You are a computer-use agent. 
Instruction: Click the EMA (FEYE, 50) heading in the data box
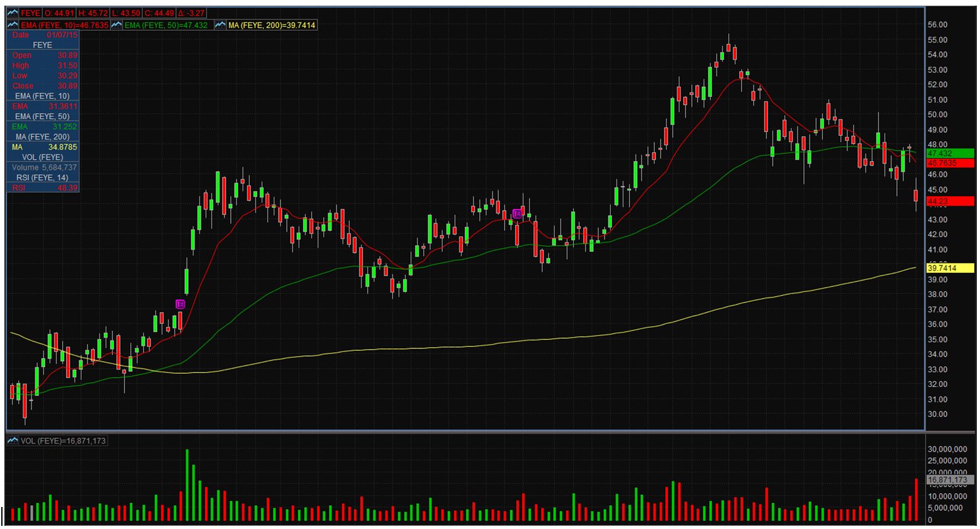43,116
